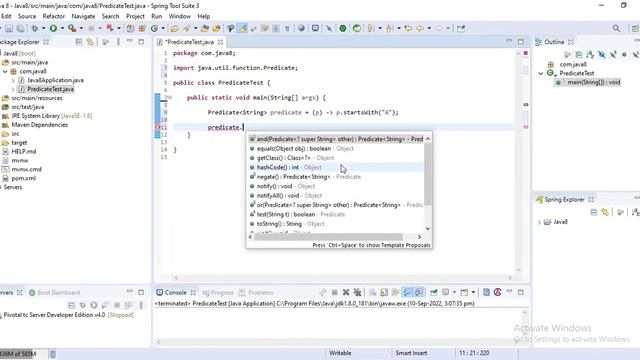Open the Run button dropdown arrow

(62, 28)
